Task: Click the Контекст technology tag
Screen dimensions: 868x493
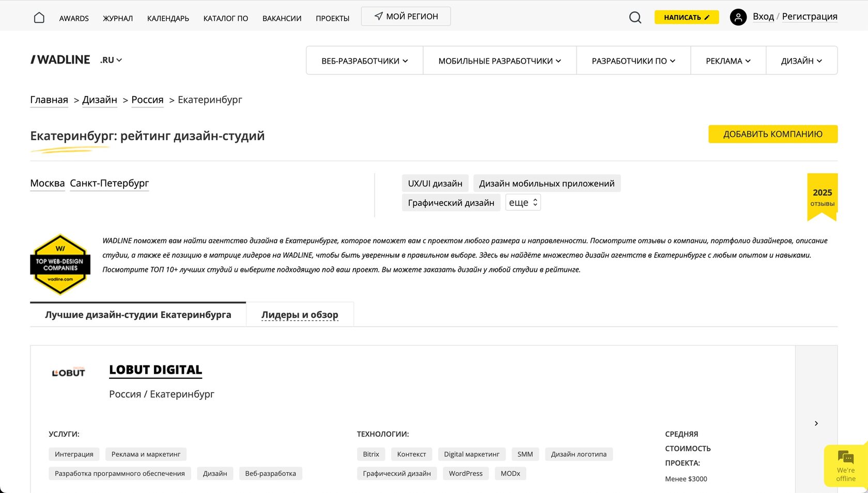Action: (x=411, y=454)
